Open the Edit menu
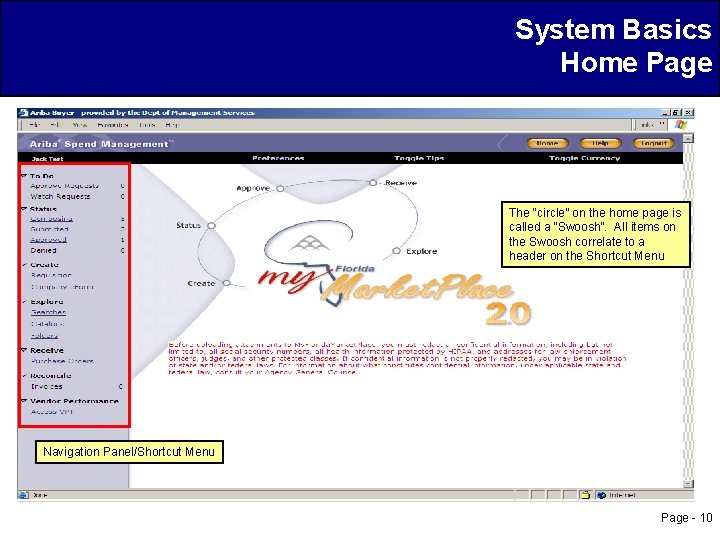The width and height of the screenshot is (720, 540). click(x=55, y=124)
